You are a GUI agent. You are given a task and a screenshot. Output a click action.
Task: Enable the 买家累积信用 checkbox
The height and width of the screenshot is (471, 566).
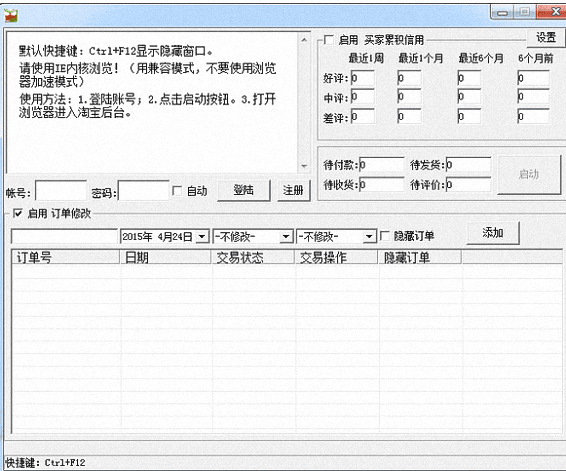(329, 39)
